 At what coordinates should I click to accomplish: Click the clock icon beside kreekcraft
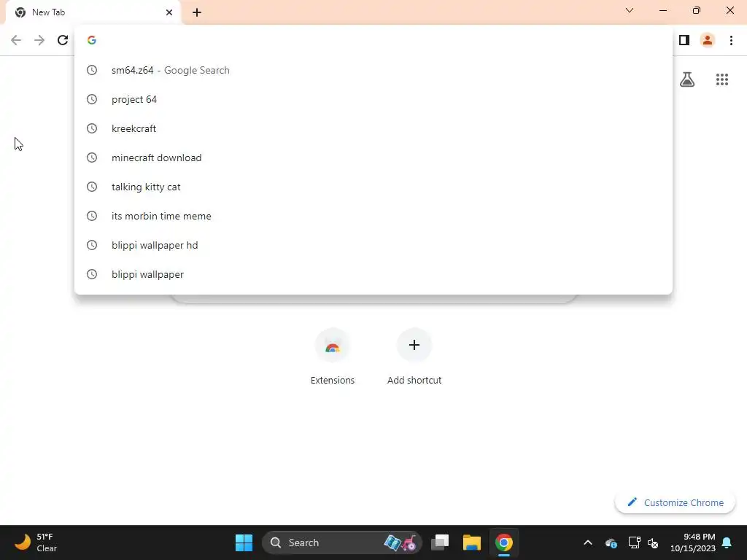[92, 128]
